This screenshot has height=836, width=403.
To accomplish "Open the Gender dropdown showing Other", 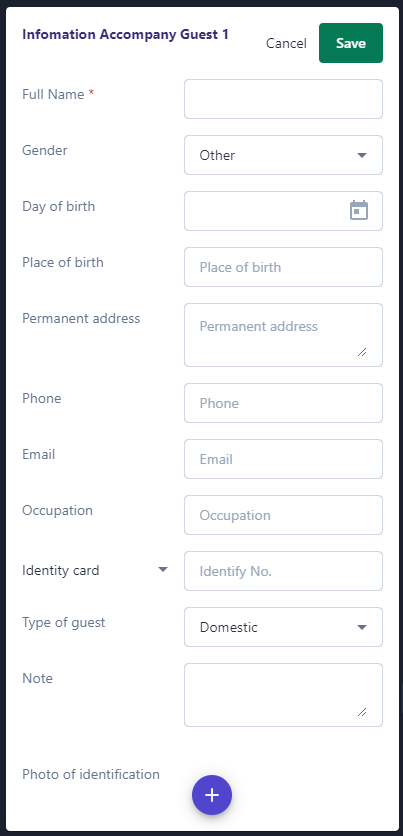I will point(284,155).
